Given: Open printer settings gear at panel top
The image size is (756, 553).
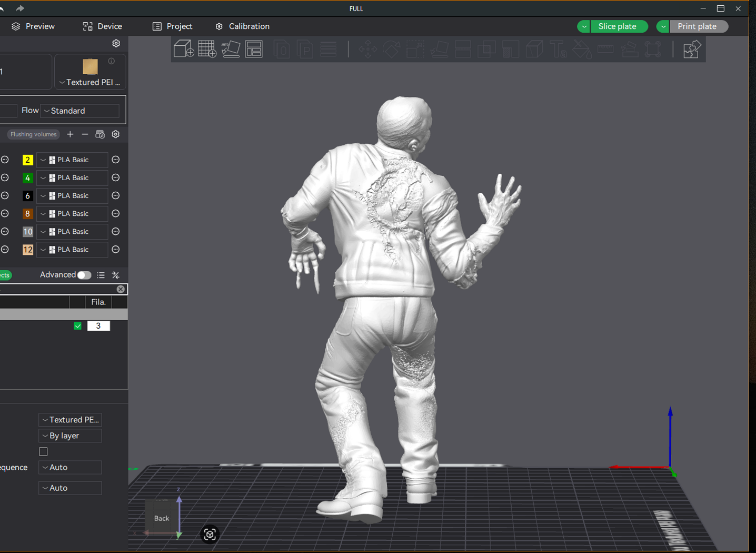Looking at the screenshot, I should tap(116, 43).
